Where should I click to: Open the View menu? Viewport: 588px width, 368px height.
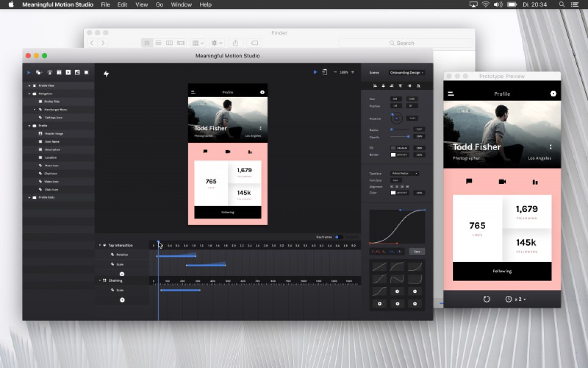(142, 4)
